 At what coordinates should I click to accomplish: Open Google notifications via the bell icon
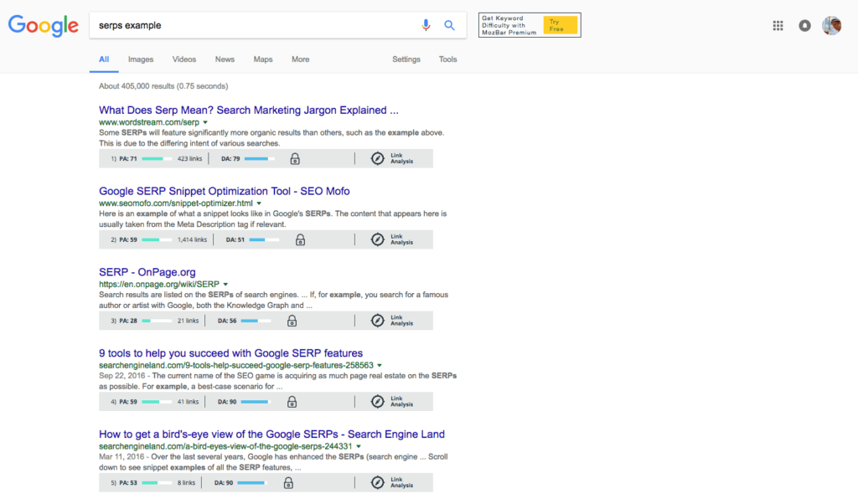tap(805, 25)
